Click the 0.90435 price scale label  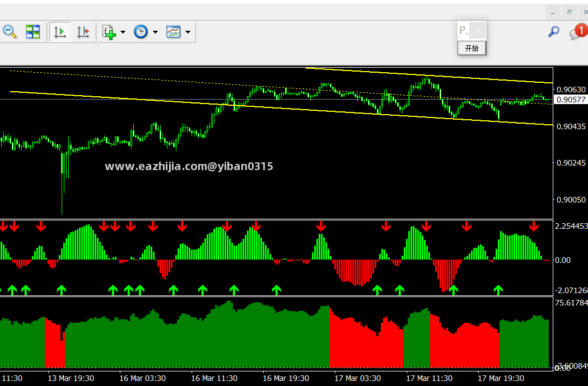(x=571, y=126)
